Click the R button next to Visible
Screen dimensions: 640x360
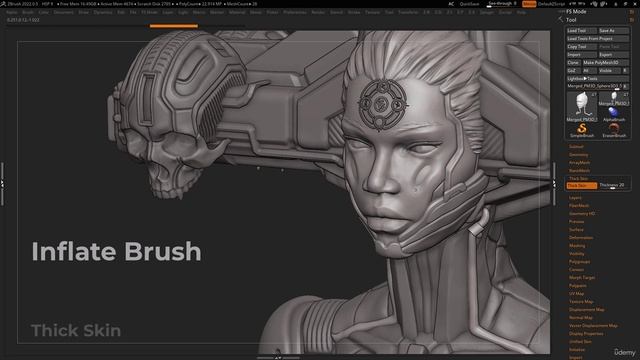[x=625, y=71]
